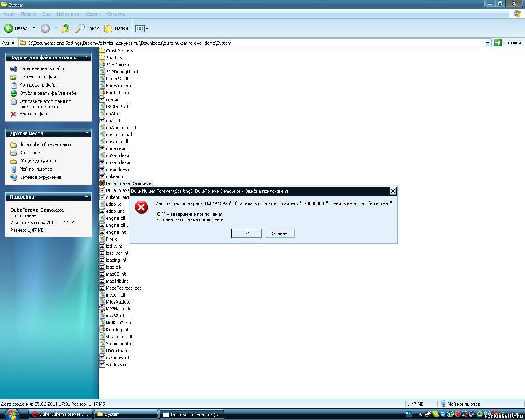The height and width of the screenshot is (420, 525).
Task: Open the Справка menu
Action: [x=116, y=14]
